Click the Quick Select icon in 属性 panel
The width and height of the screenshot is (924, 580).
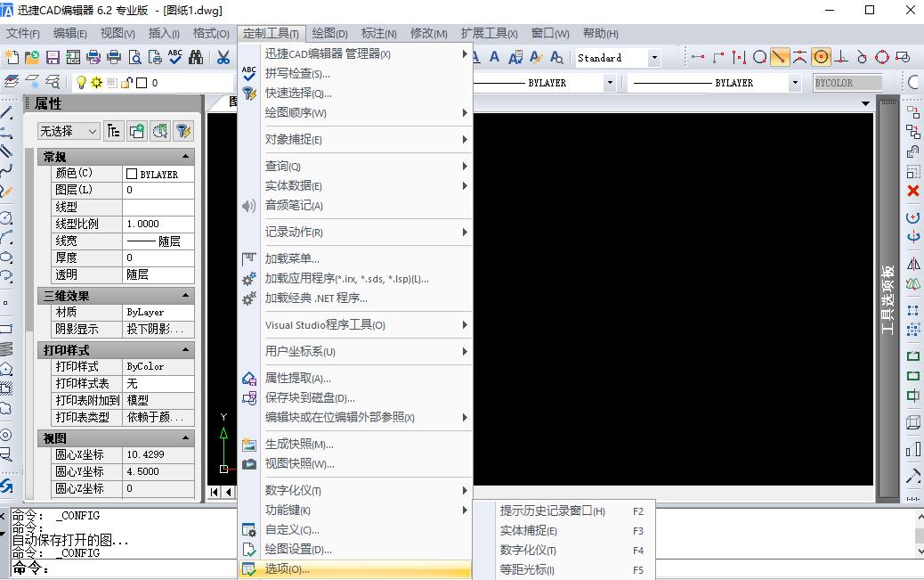coord(182,131)
